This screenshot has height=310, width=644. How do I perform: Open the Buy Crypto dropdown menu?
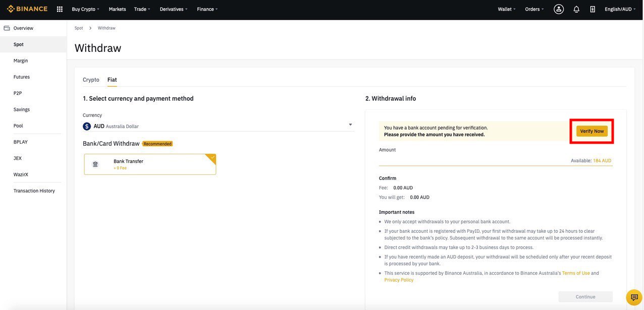85,9
